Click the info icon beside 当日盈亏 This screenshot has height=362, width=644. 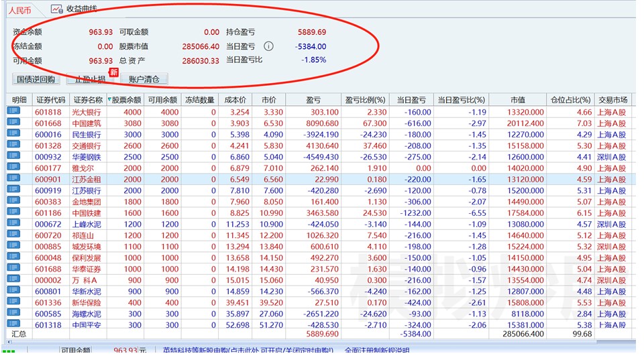click(268, 46)
